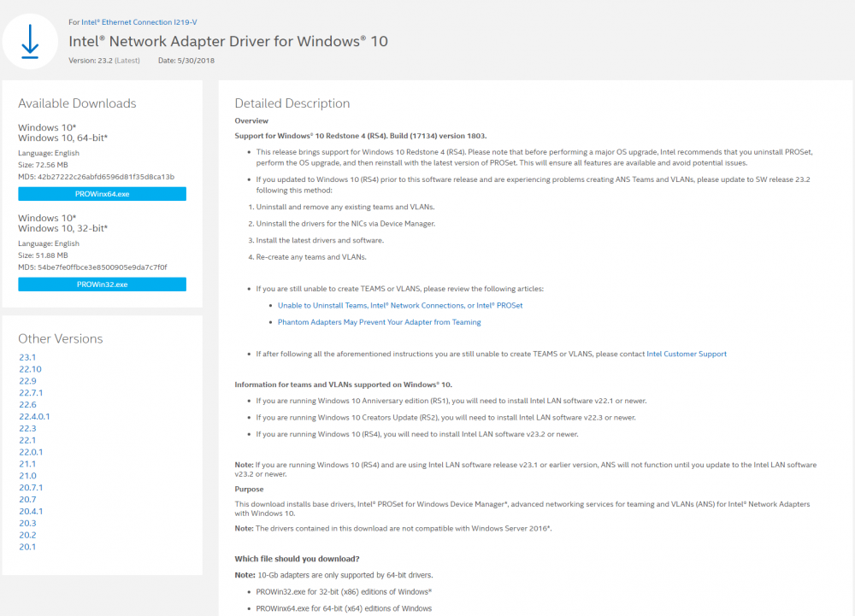Open version 22.6 link

27,405
